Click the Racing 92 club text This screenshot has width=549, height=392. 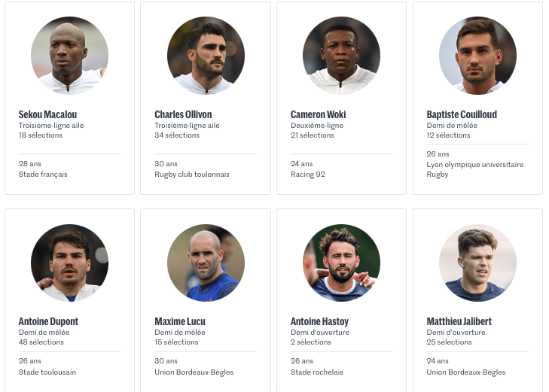click(x=308, y=174)
